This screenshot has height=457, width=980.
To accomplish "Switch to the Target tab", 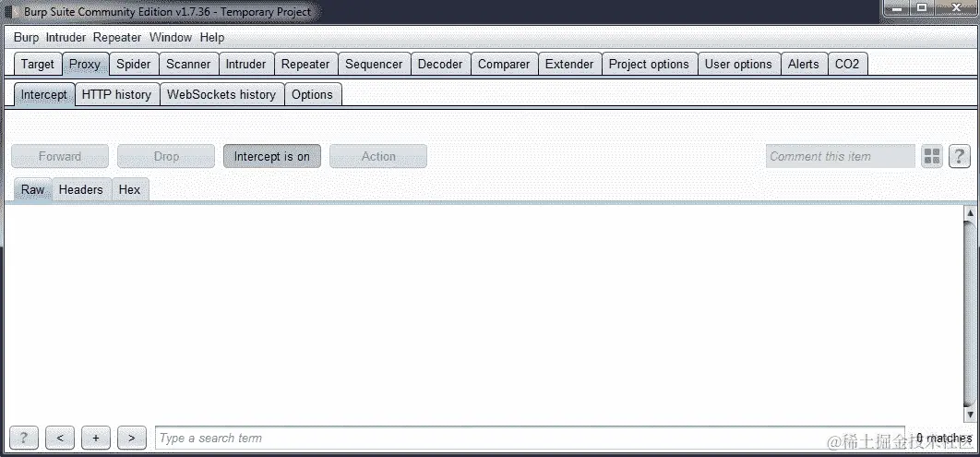I will coord(38,64).
